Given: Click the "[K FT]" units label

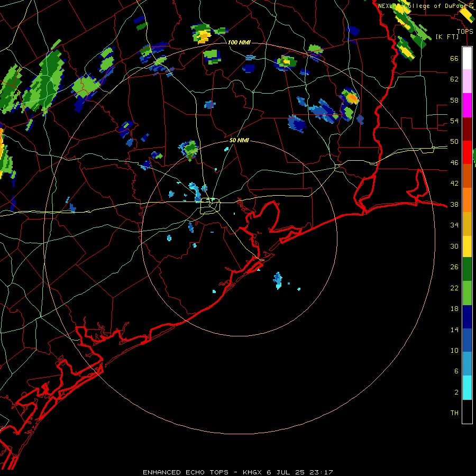Looking at the screenshot, I should tap(447, 36).
